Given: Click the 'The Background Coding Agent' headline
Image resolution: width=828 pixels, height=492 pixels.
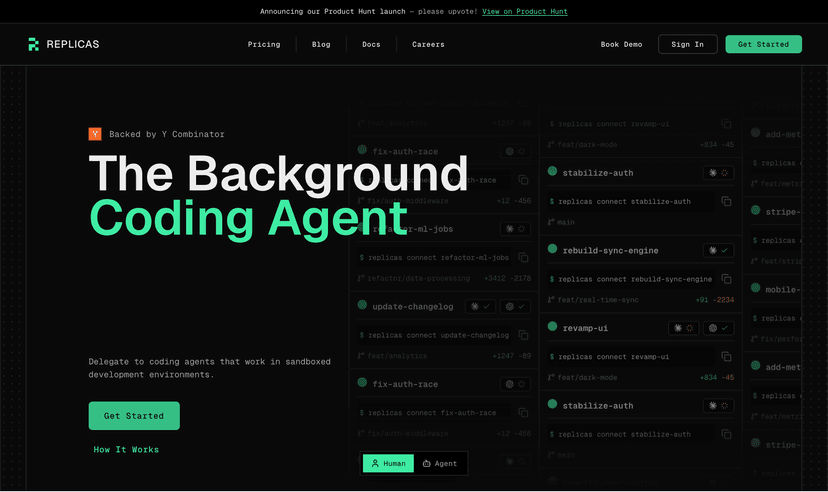Looking at the screenshot, I should pyautogui.click(x=278, y=196).
